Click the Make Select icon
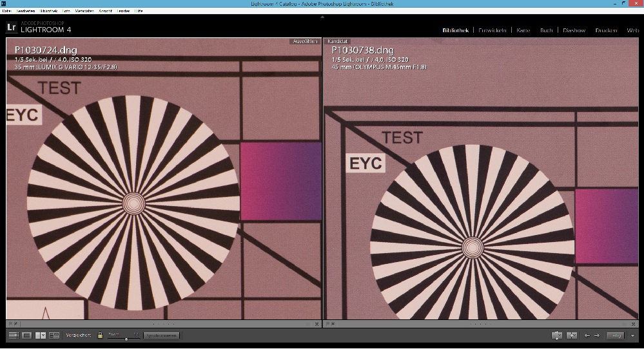 tap(571, 335)
